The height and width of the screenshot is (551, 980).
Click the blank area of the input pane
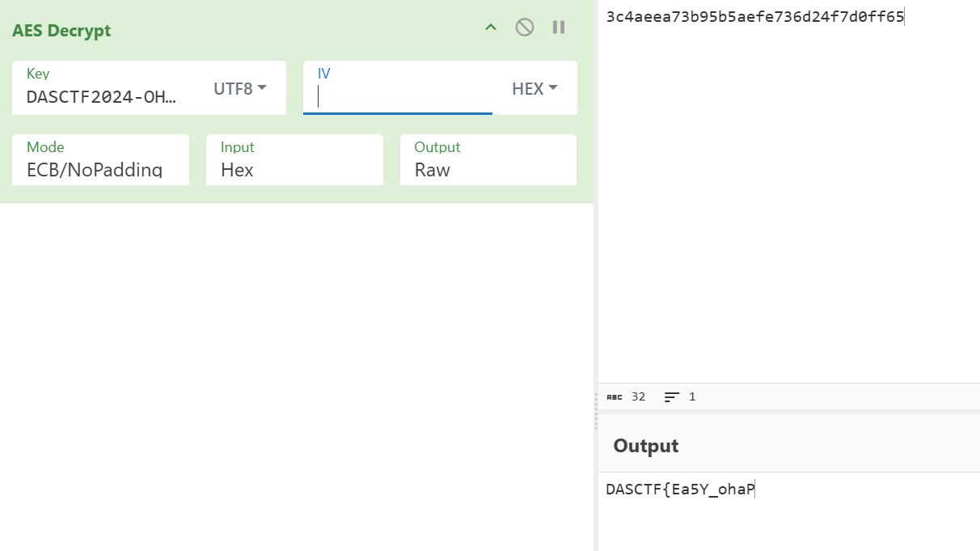tap(788, 202)
